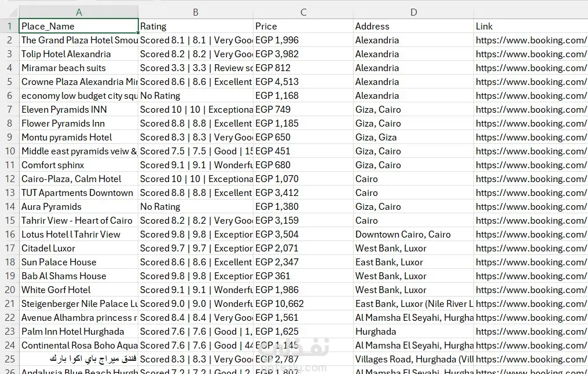
Task: Select row 21 header
Action: point(9,303)
